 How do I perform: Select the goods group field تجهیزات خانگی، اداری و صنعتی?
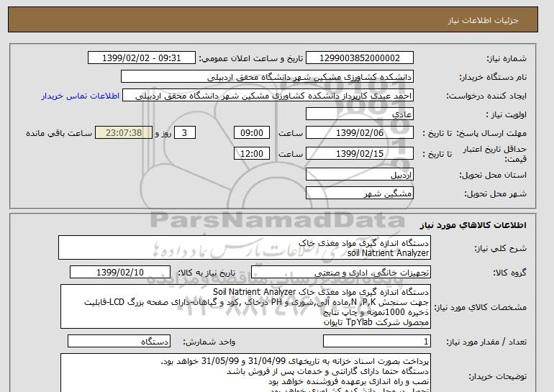pos(341,273)
